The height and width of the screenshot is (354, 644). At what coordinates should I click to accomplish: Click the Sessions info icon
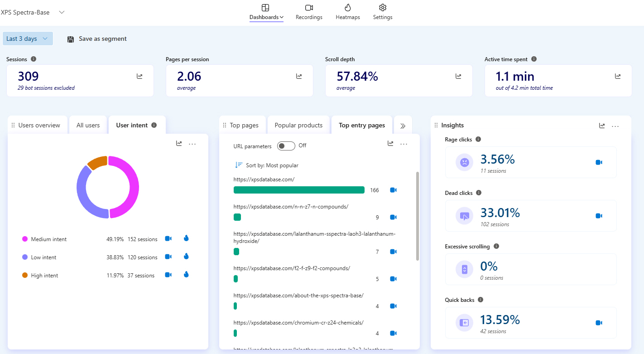[x=34, y=59]
